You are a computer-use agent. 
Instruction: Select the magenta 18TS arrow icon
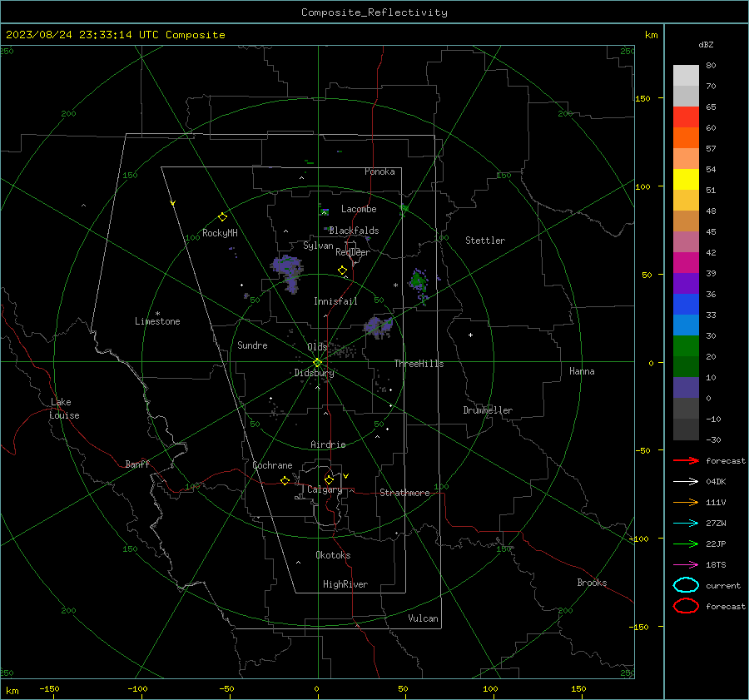coord(686,565)
